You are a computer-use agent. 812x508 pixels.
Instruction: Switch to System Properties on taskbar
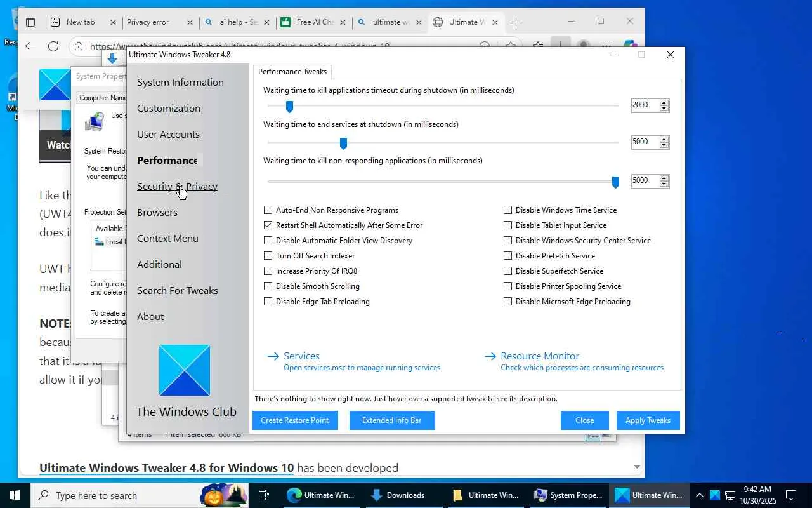tap(568, 495)
